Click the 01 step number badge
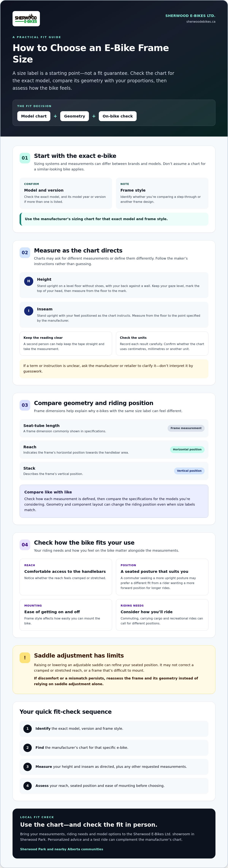Viewport: 228px width, 868px height. coord(25,158)
